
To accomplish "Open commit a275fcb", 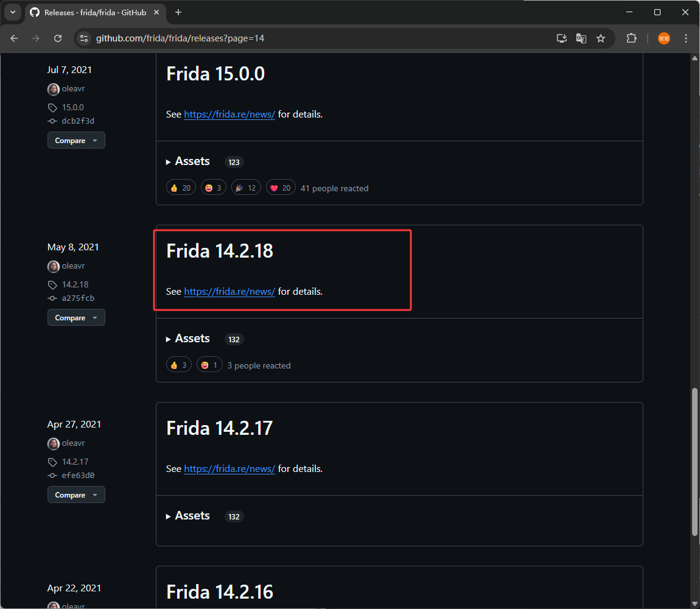I will coord(78,298).
